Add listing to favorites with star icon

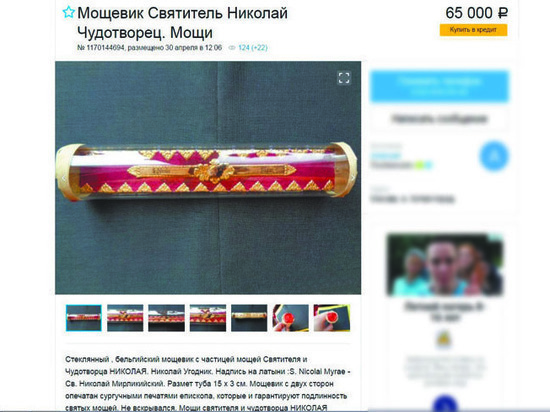pyautogui.click(x=68, y=13)
